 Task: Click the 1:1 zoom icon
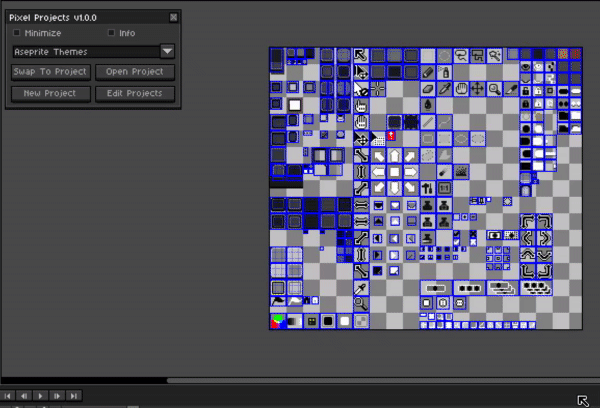(444, 188)
